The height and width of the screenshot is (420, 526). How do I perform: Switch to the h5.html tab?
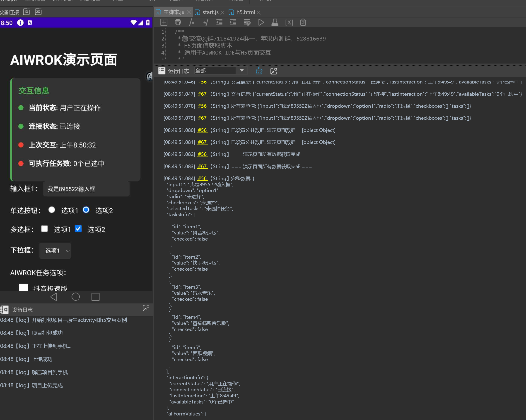(x=245, y=12)
